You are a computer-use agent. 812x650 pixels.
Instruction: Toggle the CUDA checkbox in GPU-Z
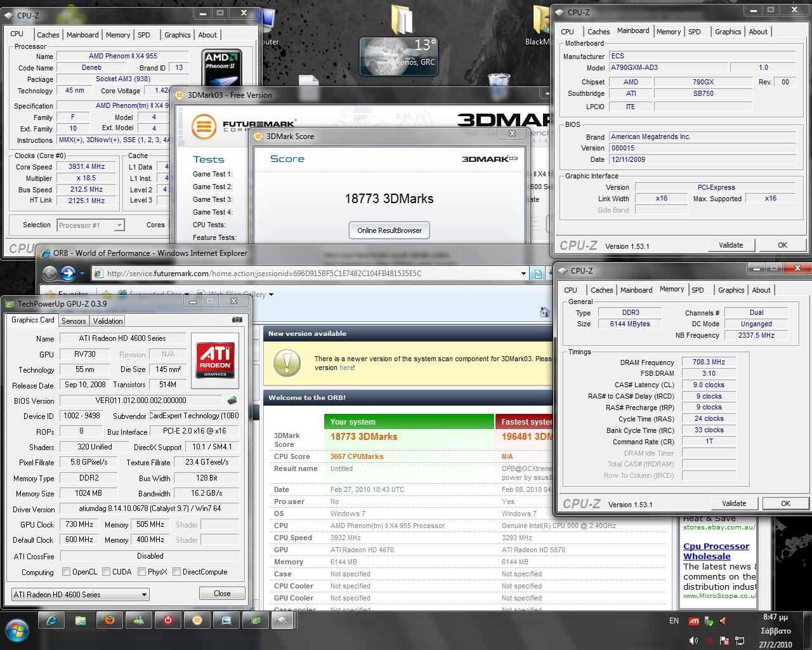click(107, 572)
